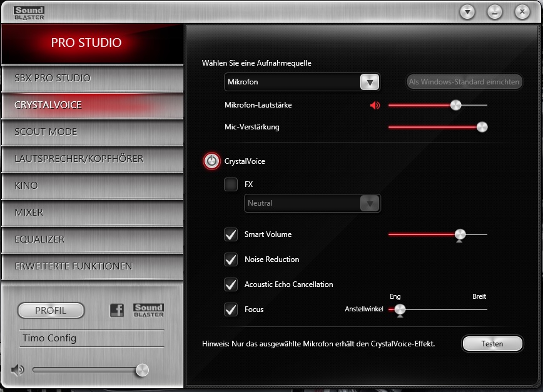
Task: Click the Breit label above focus slider
Action: click(x=479, y=296)
